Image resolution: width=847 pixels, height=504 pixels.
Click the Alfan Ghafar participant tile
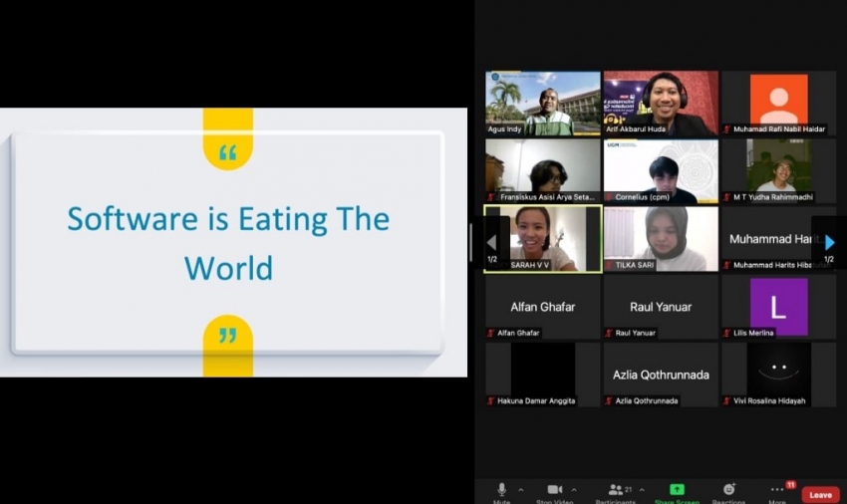pos(542,307)
